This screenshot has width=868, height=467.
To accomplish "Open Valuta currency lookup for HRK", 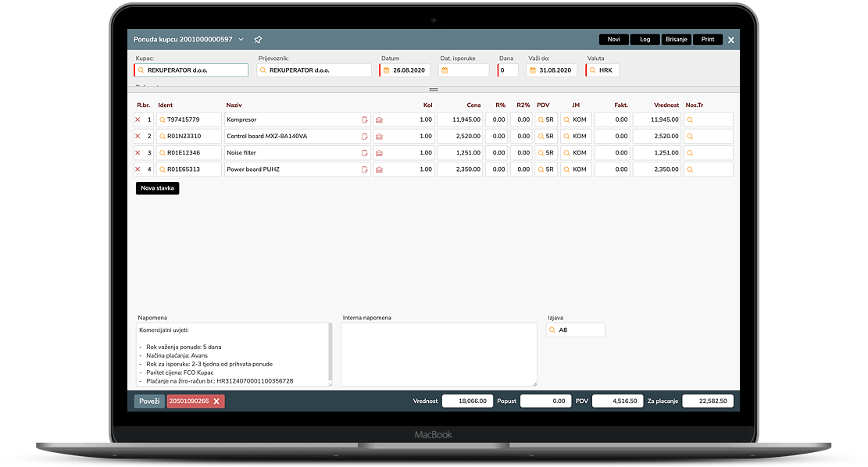I will [593, 70].
